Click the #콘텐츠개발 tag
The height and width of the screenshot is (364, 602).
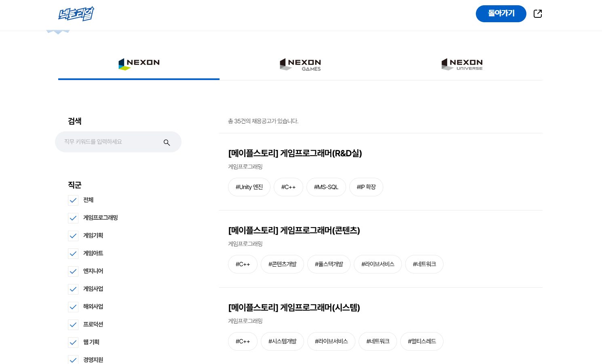point(282,264)
